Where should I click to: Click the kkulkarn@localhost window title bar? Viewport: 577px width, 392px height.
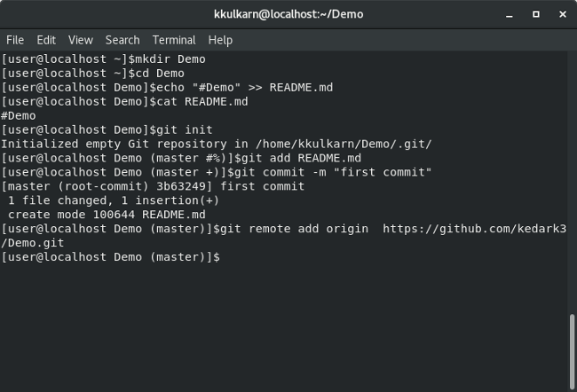tap(288, 14)
